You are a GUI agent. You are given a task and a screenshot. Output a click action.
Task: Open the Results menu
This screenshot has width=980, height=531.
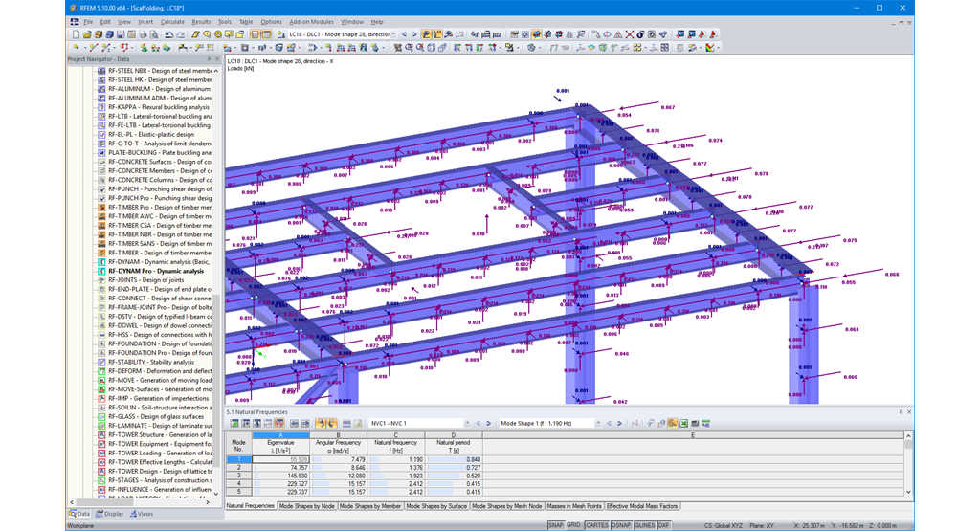point(201,22)
